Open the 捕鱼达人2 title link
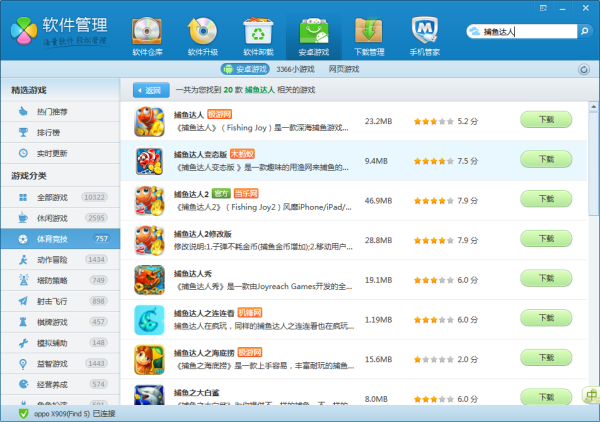The height and width of the screenshot is (422, 600). pos(191,194)
